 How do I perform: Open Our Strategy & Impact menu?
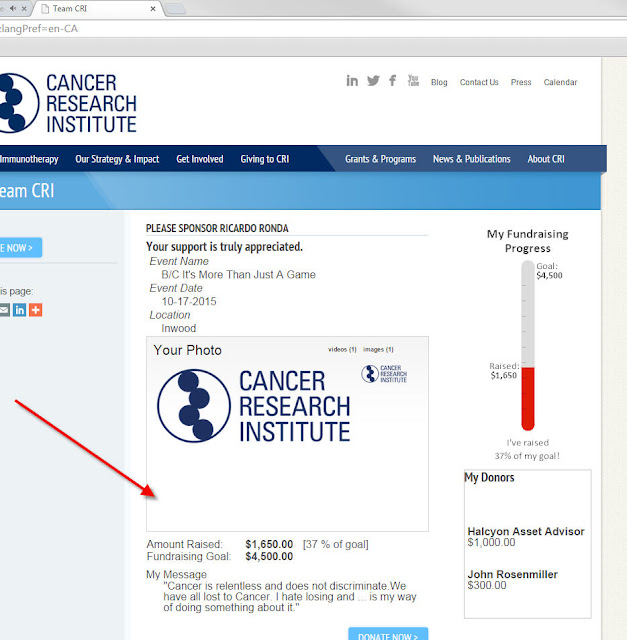click(117, 159)
